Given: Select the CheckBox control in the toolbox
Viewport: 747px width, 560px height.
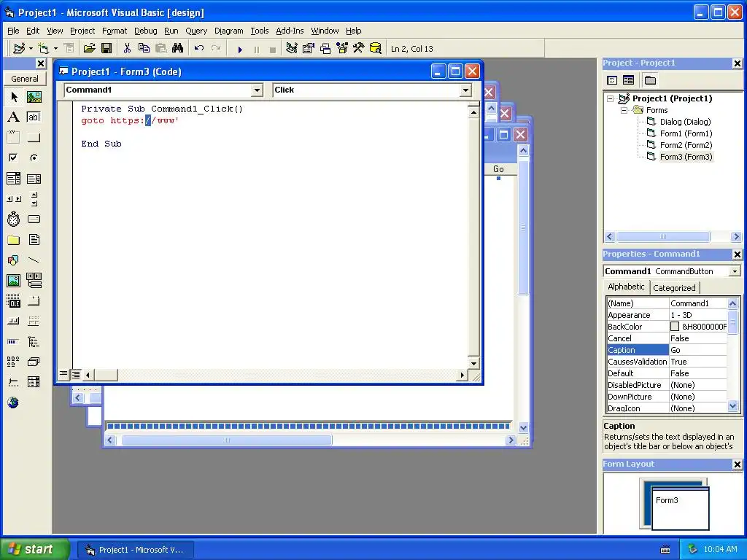Looking at the screenshot, I should point(14,157).
